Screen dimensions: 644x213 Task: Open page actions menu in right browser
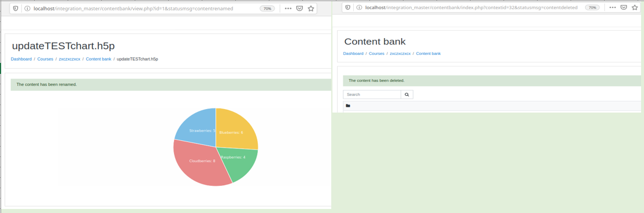(612, 8)
